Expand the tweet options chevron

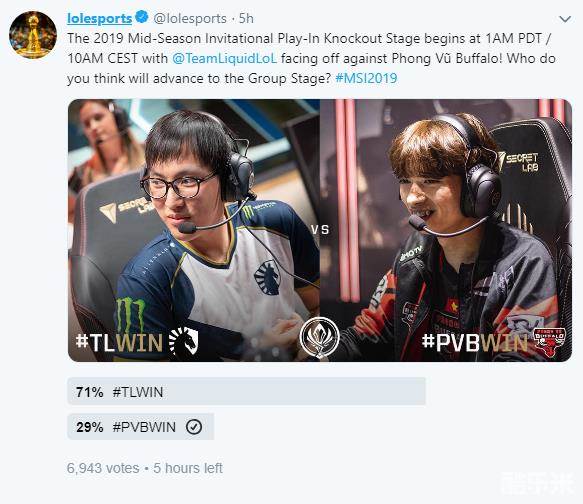(x=565, y=19)
